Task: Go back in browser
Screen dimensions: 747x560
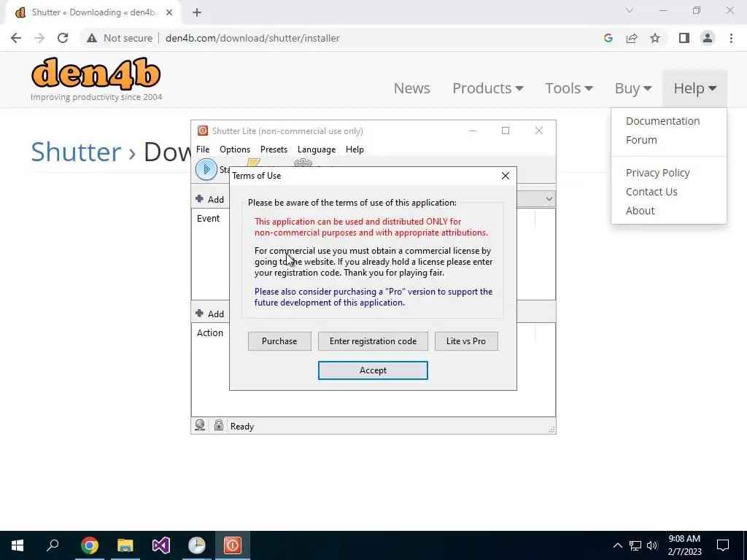Action: (x=16, y=38)
